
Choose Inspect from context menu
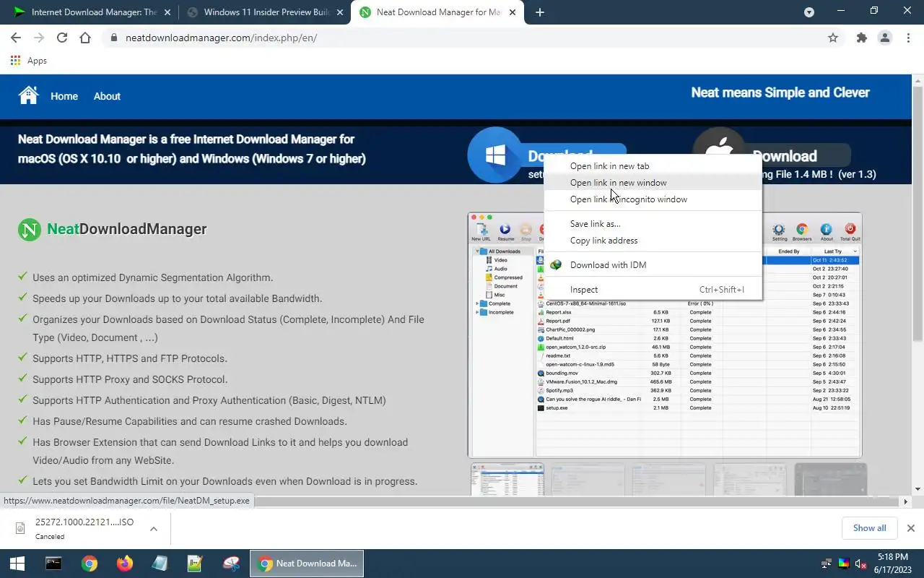653,290
